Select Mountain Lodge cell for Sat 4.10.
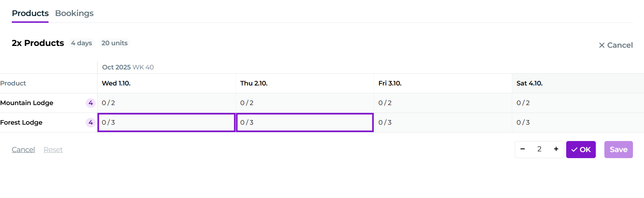This screenshot has height=198, width=644. point(578,103)
